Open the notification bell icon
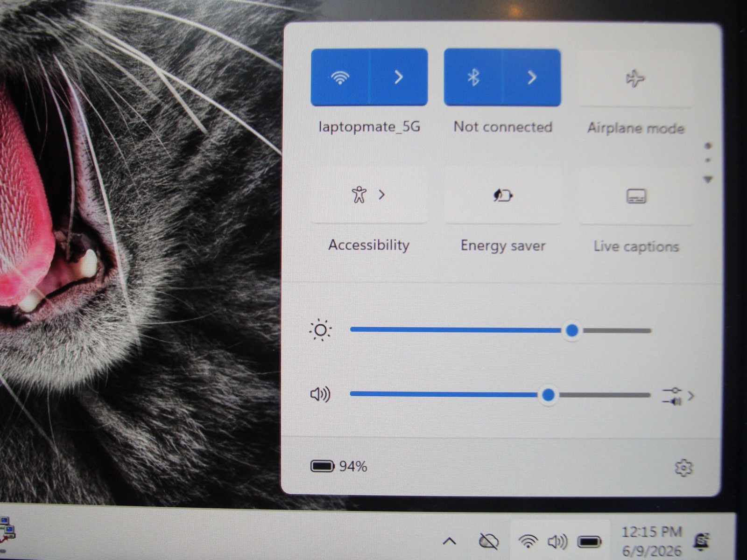 pyautogui.click(x=701, y=541)
